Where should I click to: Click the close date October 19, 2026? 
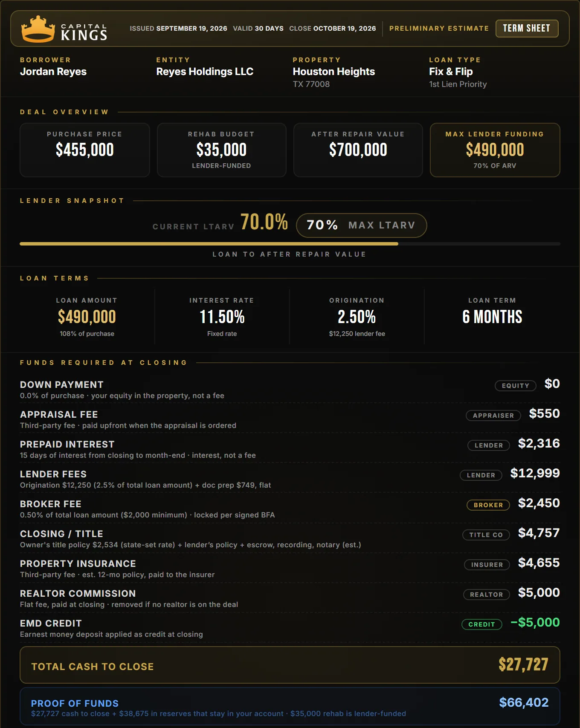[345, 29]
